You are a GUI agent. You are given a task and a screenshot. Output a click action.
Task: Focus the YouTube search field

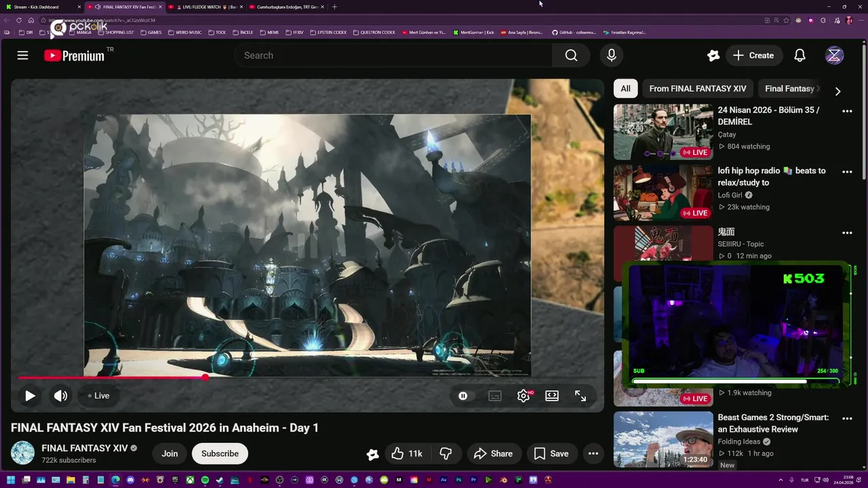click(393, 56)
